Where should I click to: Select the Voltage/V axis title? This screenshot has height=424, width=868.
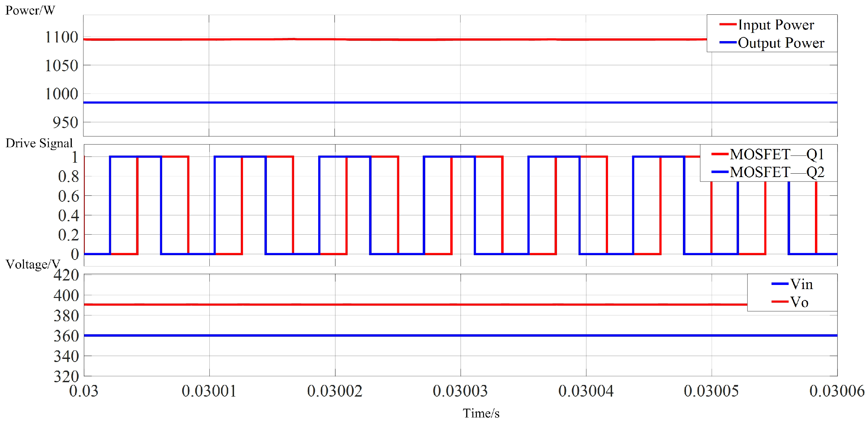33,264
